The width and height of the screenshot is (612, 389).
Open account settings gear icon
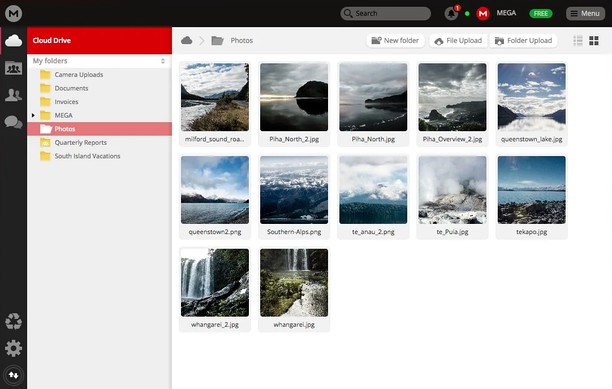point(13,348)
